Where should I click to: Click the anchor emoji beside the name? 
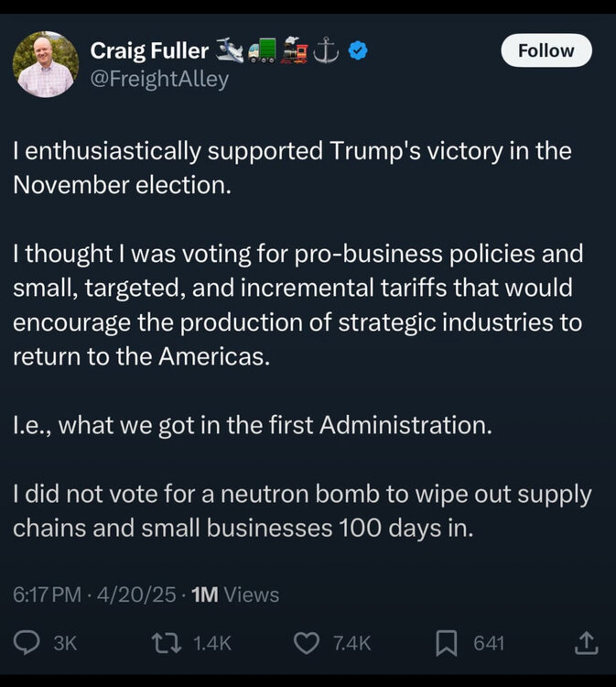pos(327,51)
